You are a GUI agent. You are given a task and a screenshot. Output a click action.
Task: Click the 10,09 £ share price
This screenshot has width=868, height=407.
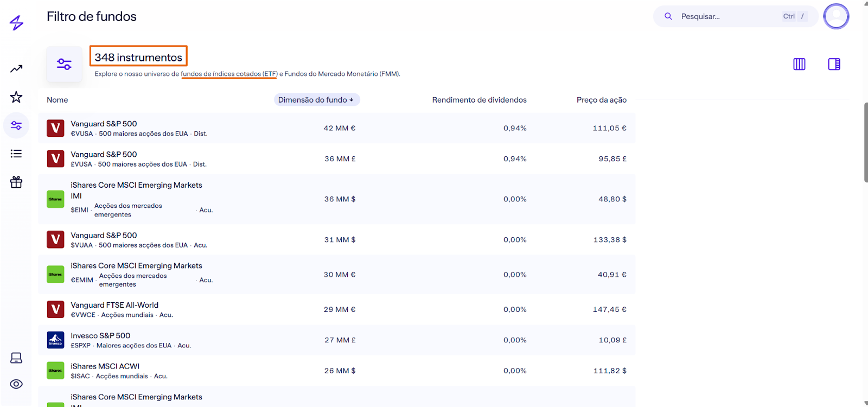612,340
